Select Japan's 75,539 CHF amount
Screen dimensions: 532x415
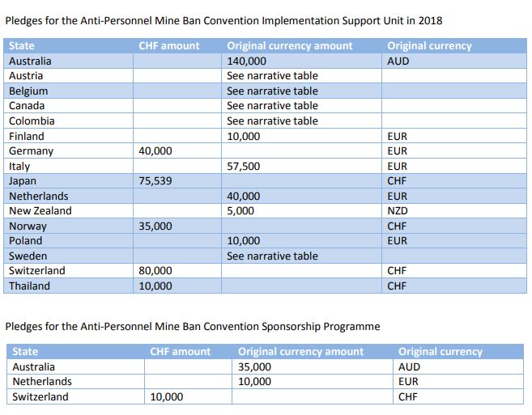coord(155,181)
